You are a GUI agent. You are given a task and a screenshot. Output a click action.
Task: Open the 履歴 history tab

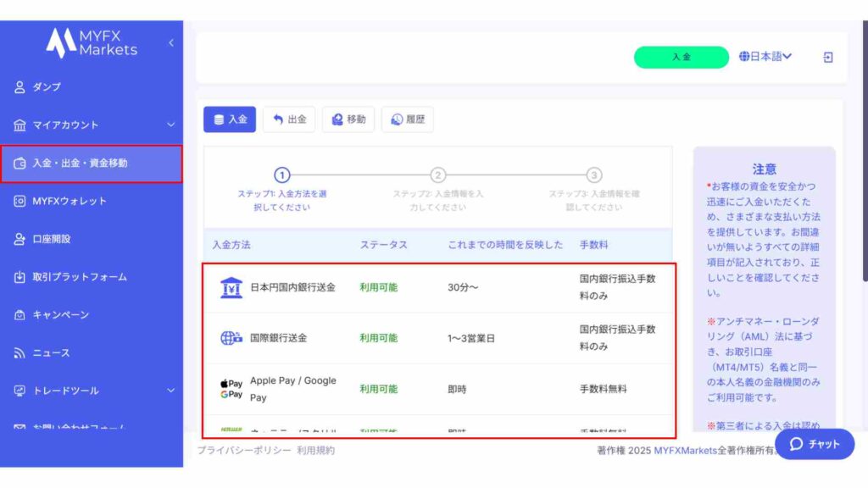click(x=408, y=119)
